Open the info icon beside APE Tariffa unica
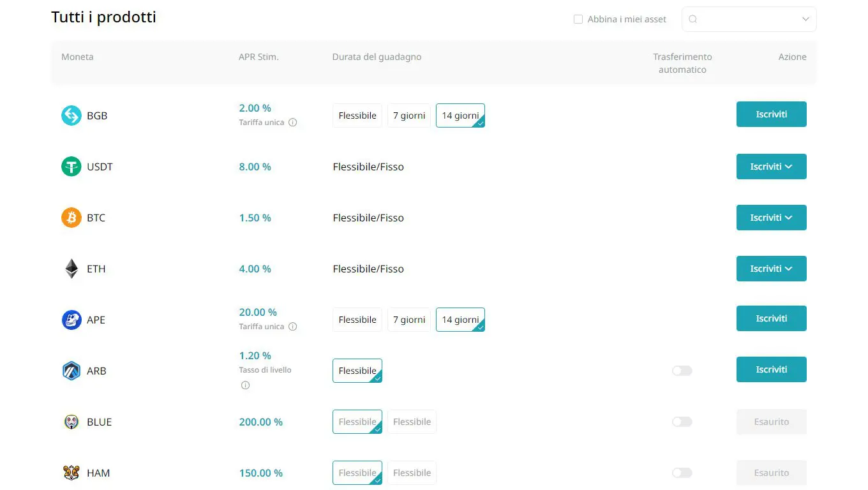 coord(293,327)
